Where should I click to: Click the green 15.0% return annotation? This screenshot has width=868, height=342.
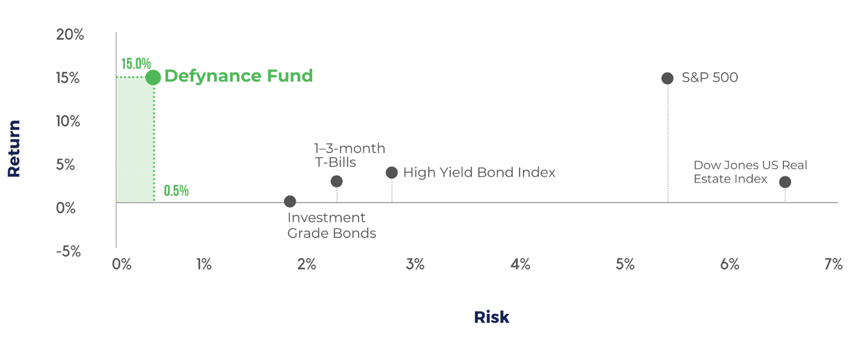click(x=136, y=64)
